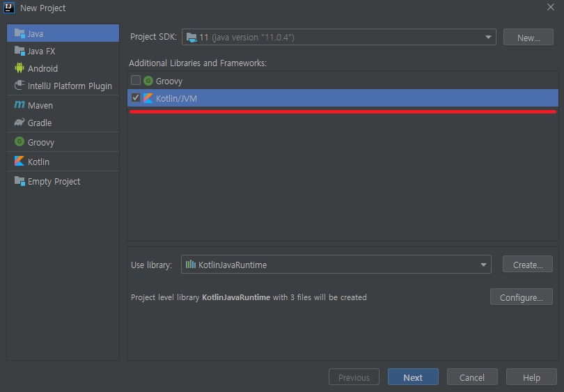Click the Kotlin/JVM logo icon in frameworks list
The width and height of the screenshot is (564, 392).
click(x=148, y=98)
